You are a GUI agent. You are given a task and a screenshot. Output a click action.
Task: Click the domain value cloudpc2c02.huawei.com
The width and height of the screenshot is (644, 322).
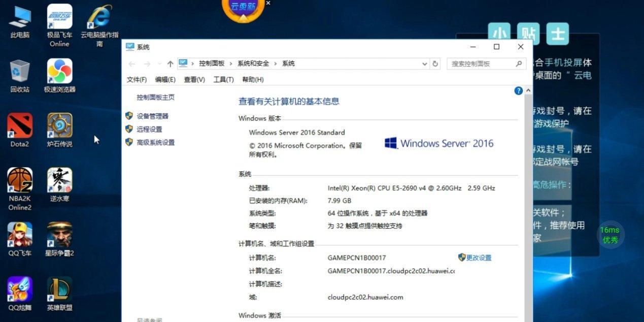(365, 297)
